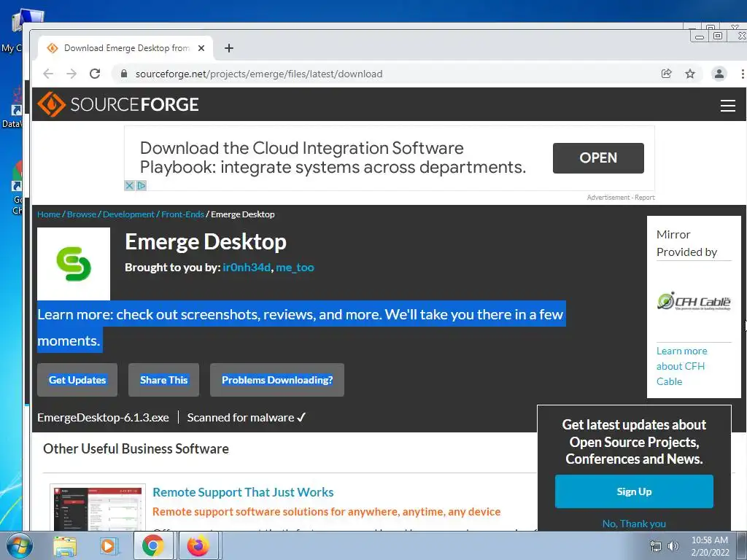Image resolution: width=747 pixels, height=560 pixels.
Task: Dismiss popup with No, Thank you
Action: click(x=634, y=524)
